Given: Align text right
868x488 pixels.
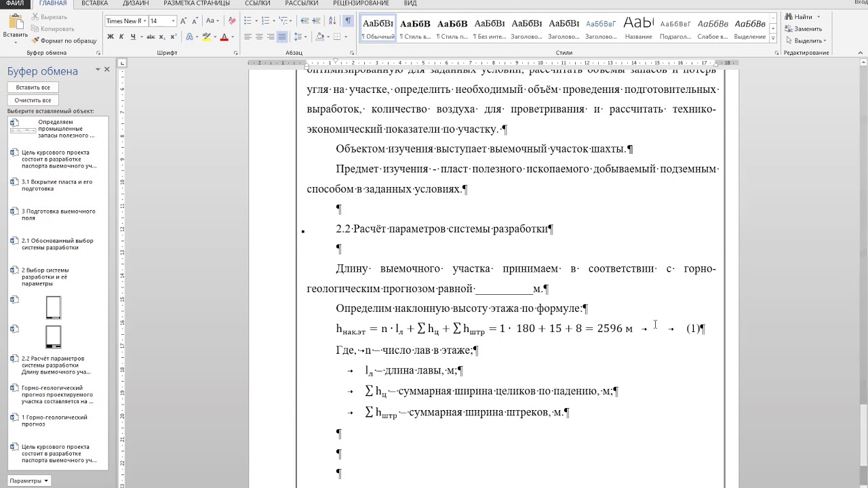Looking at the screenshot, I should pos(271,37).
